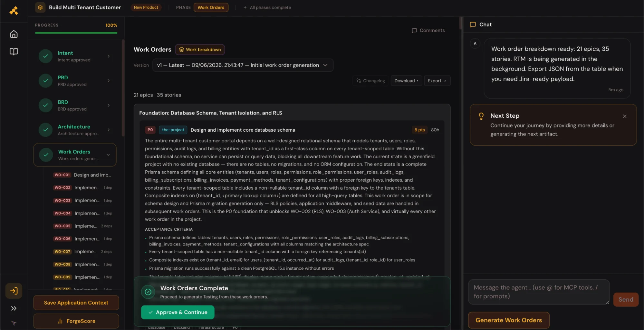Click the progress bar at 100%
The width and height of the screenshot is (644, 330).
[x=76, y=33]
